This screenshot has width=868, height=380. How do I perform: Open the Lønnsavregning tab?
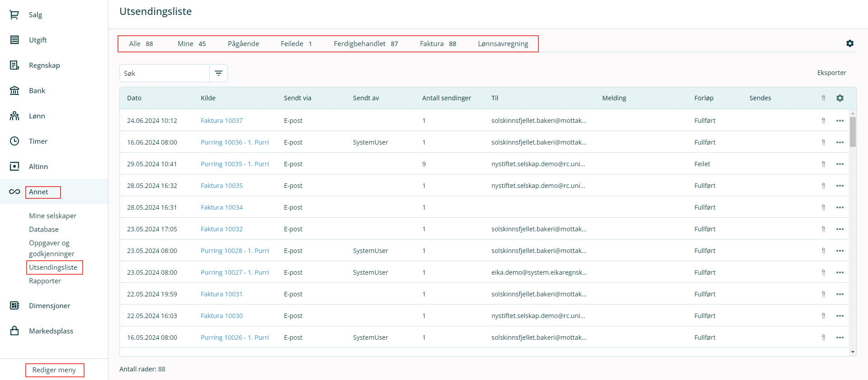click(503, 44)
